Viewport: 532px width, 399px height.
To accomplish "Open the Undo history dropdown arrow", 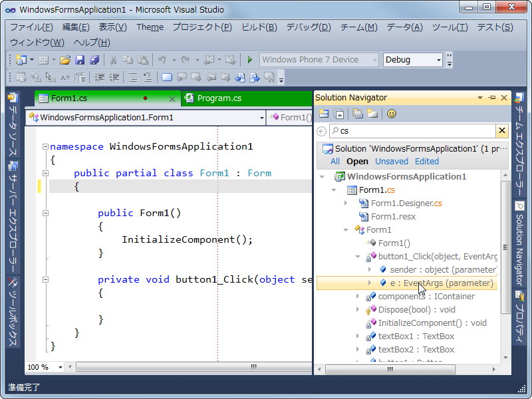I will [174, 60].
